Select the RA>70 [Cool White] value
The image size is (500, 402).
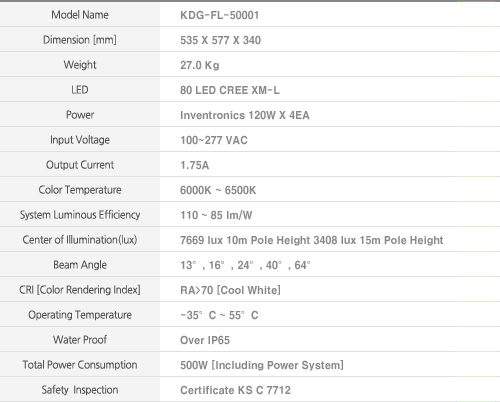click(230, 290)
